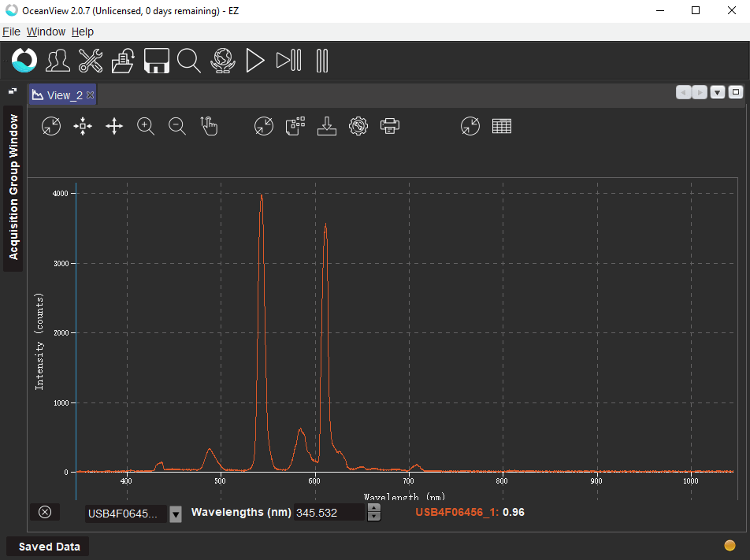The image size is (750, 560).
Task: Click the table grid view icon
Action: pyautogui.click(x=502, y=126)
